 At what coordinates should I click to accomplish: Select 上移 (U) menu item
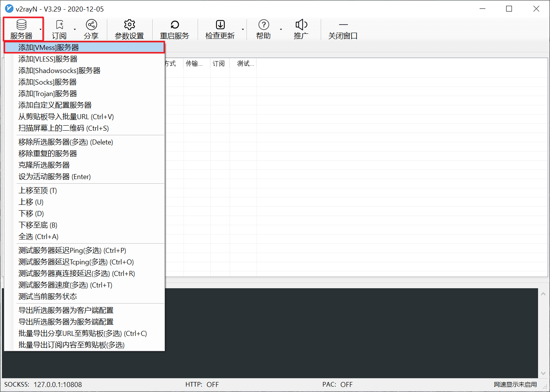point(84,202)
